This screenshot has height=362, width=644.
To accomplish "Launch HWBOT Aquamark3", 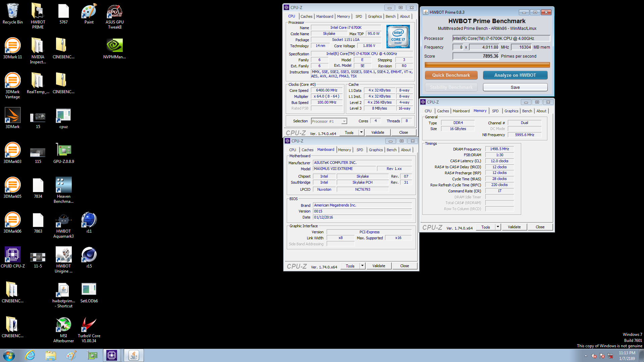I will click(x=63, y=225).
